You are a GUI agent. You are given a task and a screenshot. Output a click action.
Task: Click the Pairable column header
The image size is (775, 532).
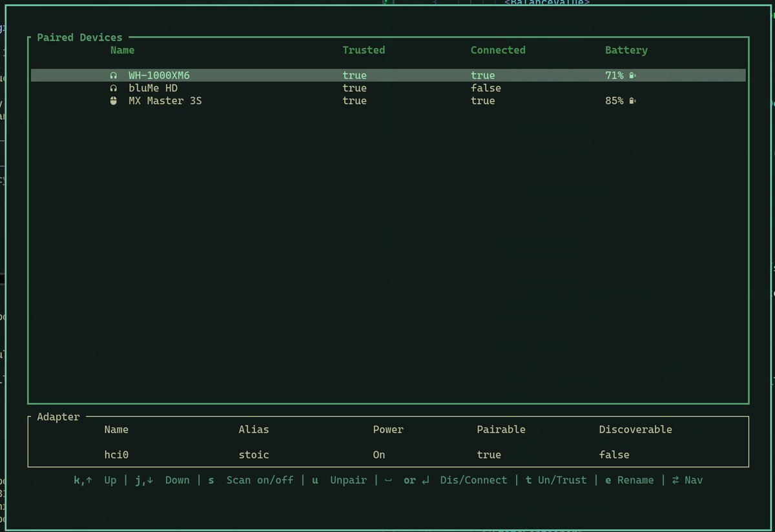tap(501, 429)
